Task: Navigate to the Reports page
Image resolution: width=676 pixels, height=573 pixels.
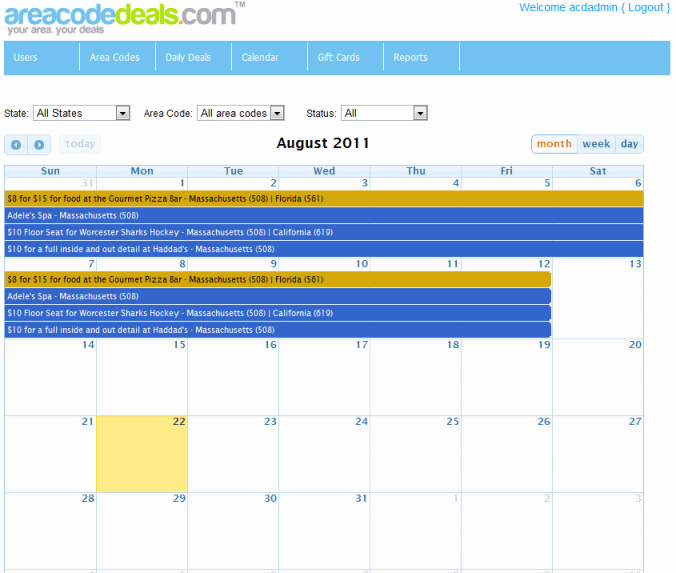Action: (x=410, y=57)
